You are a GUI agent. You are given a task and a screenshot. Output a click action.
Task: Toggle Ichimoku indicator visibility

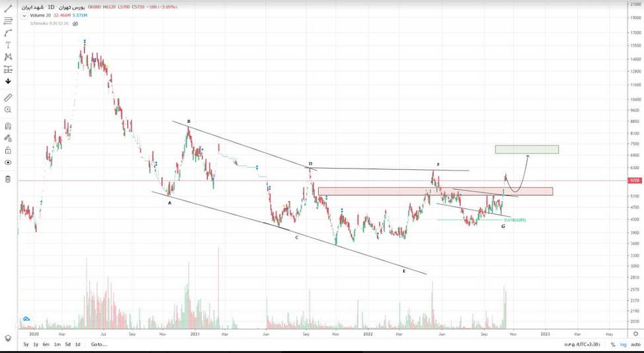click(75, 24)
